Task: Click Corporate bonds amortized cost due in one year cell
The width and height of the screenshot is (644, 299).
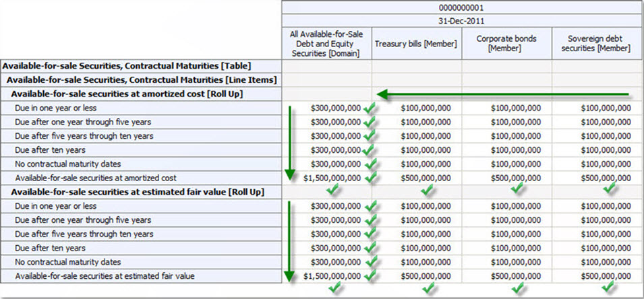Action: click(x=506, y=108)
